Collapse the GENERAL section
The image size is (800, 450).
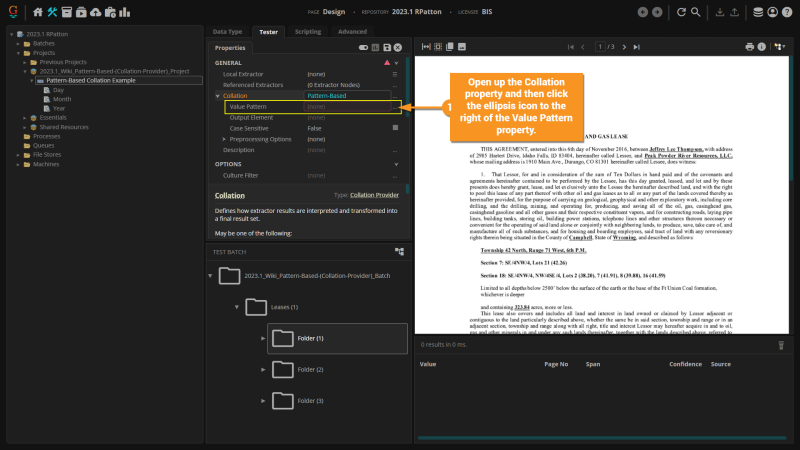pos(396,63)
